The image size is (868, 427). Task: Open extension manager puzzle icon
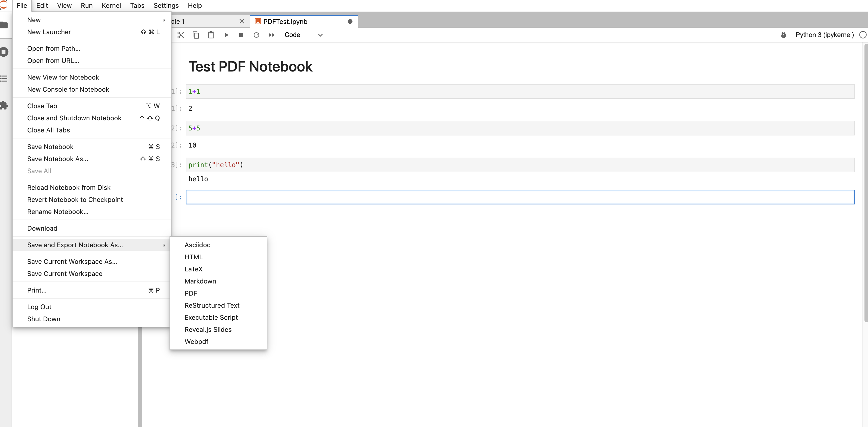[4, 105]
